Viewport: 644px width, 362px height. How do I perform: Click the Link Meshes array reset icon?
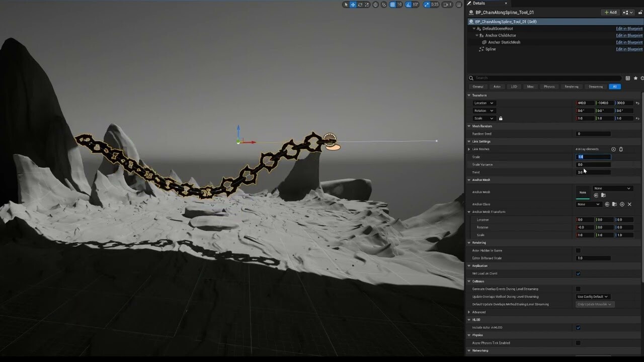pos(613,149)
